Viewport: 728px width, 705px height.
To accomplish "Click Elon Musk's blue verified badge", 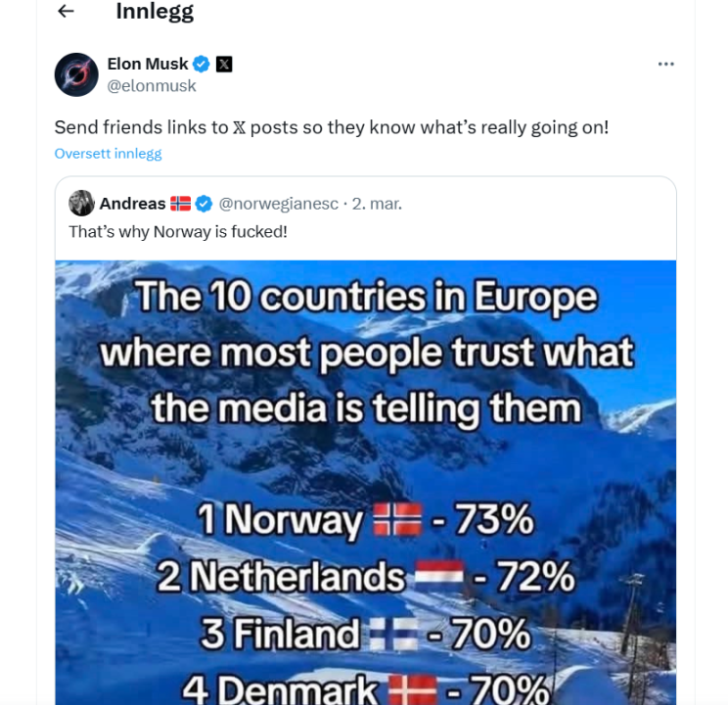I will tap(202, 65).
